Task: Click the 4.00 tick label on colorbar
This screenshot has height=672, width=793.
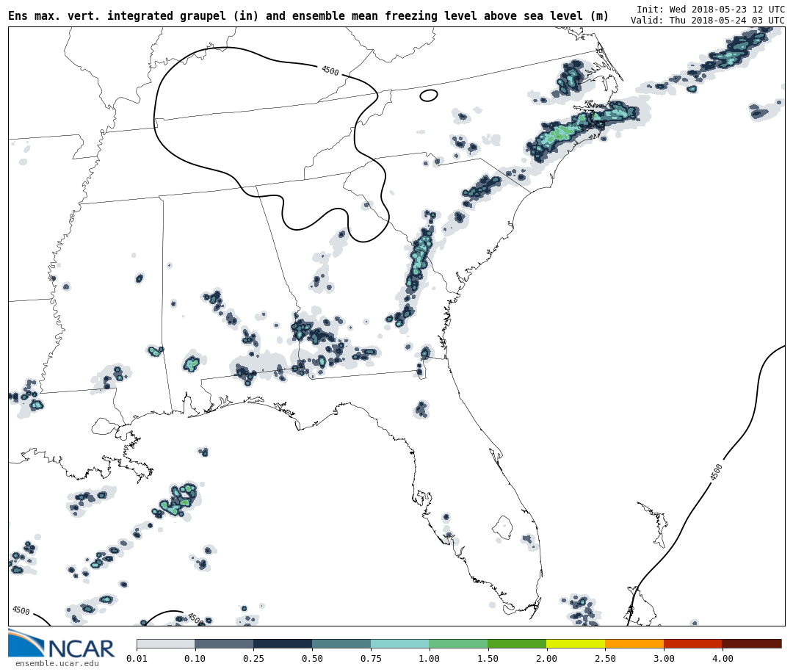Action: click(x=722, y=659)
